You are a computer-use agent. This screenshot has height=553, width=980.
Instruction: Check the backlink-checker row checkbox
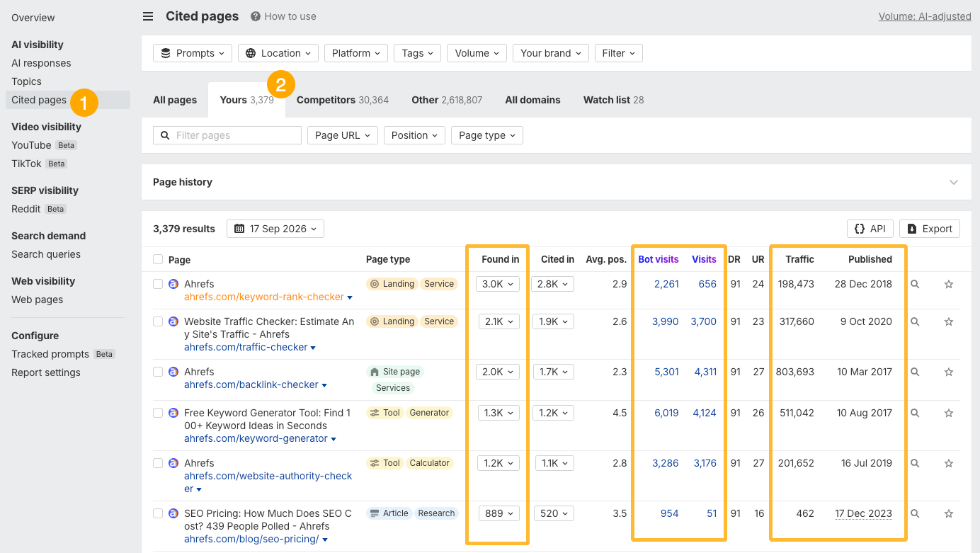(x=158, y=372)
